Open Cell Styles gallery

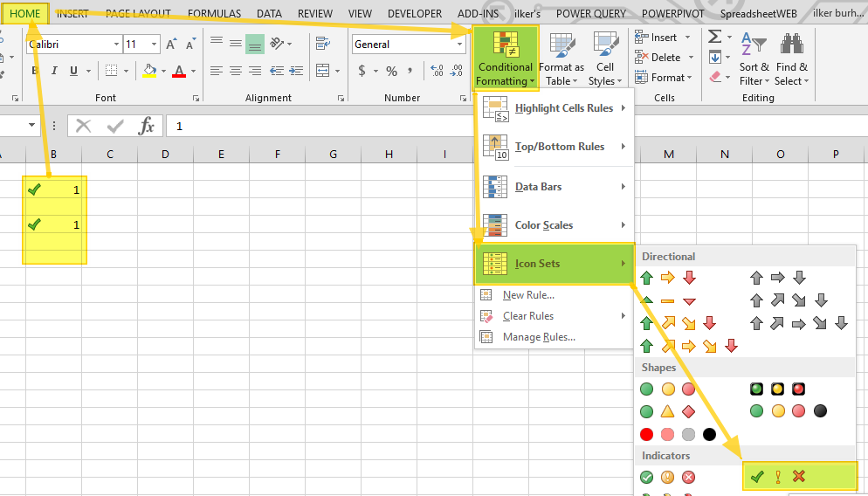605,59
